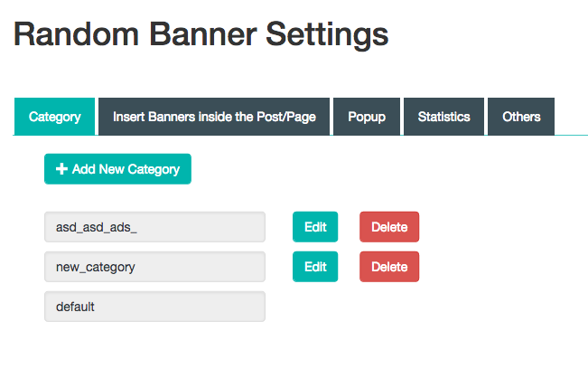
Task: Click the new_category name field
Action: (x=154, y=267)
